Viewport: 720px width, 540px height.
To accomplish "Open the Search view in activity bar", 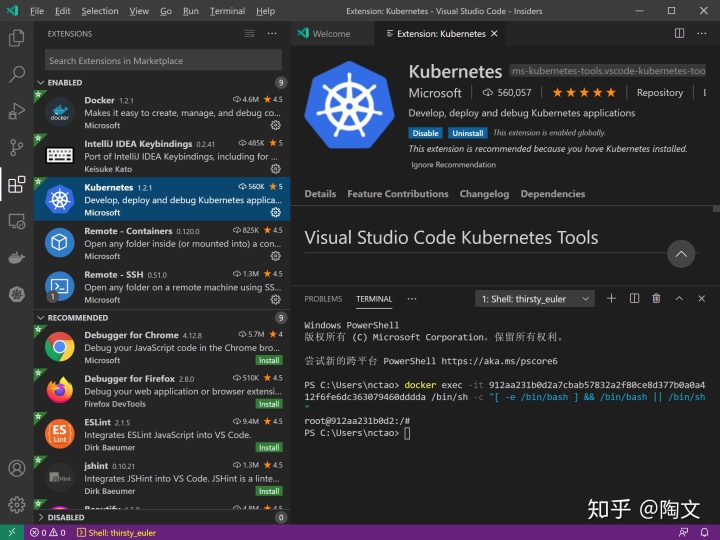I will [x=17, y=74].
